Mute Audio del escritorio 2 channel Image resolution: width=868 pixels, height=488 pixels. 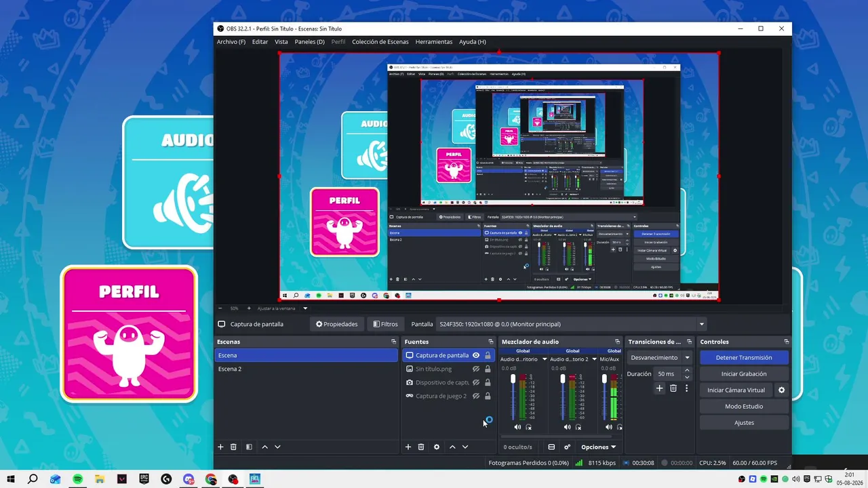pos(567,427)
